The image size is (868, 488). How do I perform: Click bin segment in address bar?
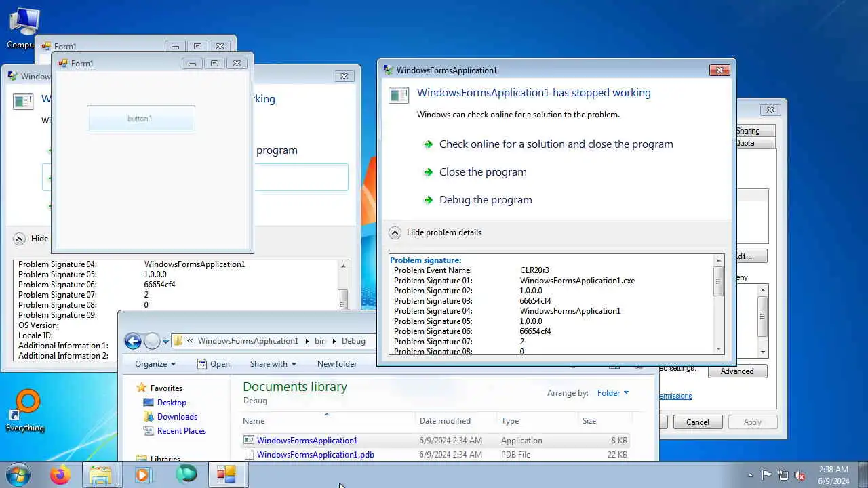click(x=320, y=341)
